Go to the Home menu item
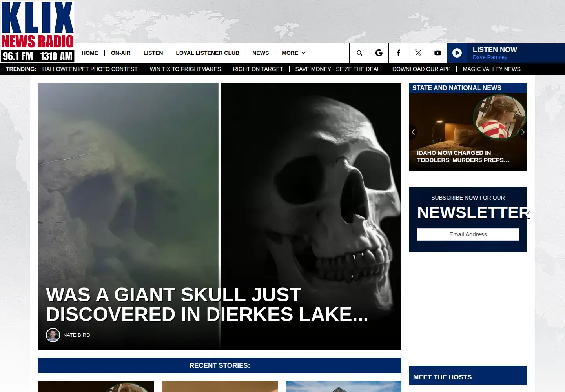The image size is (565, 392). [90, 53]
